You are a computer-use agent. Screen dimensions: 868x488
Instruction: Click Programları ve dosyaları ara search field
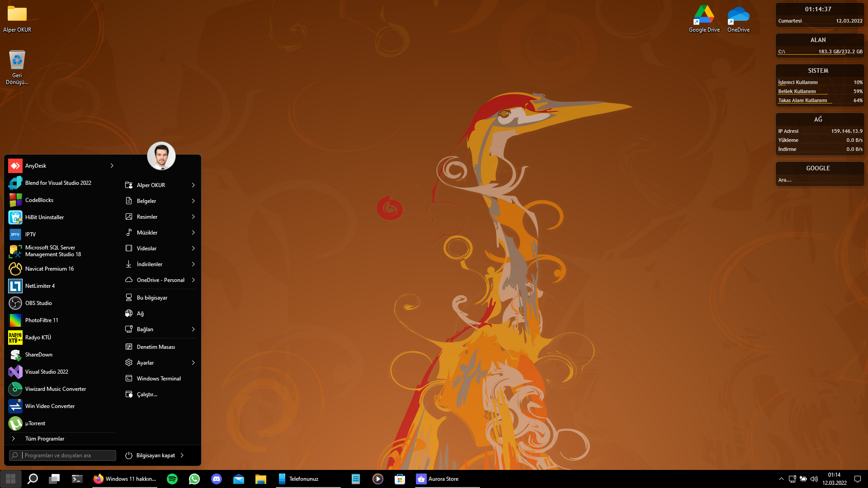(68, 455)
